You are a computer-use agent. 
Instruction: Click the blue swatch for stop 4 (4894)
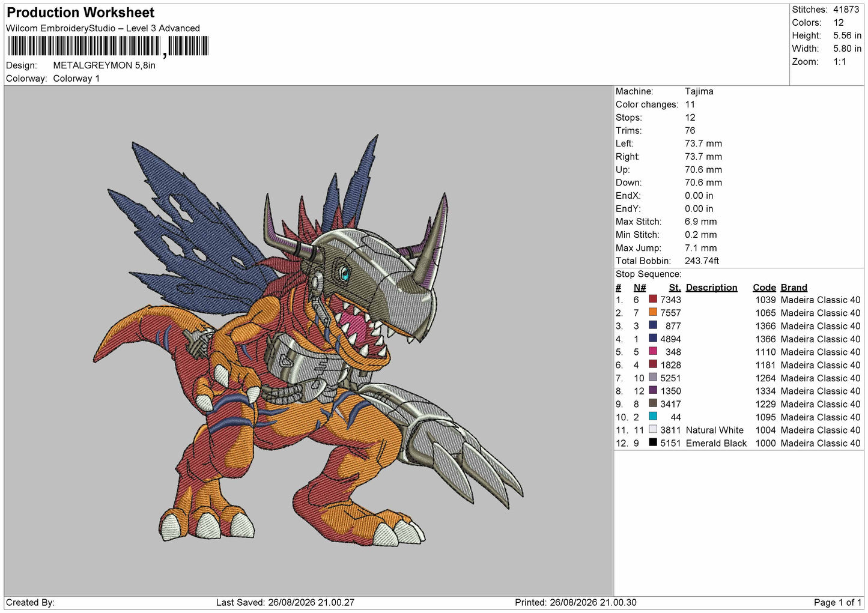[x=653, y=338]
